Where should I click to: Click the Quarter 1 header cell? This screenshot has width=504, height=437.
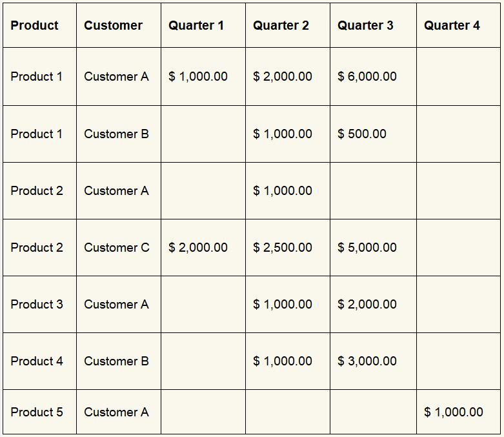click(x=196, y=25)
